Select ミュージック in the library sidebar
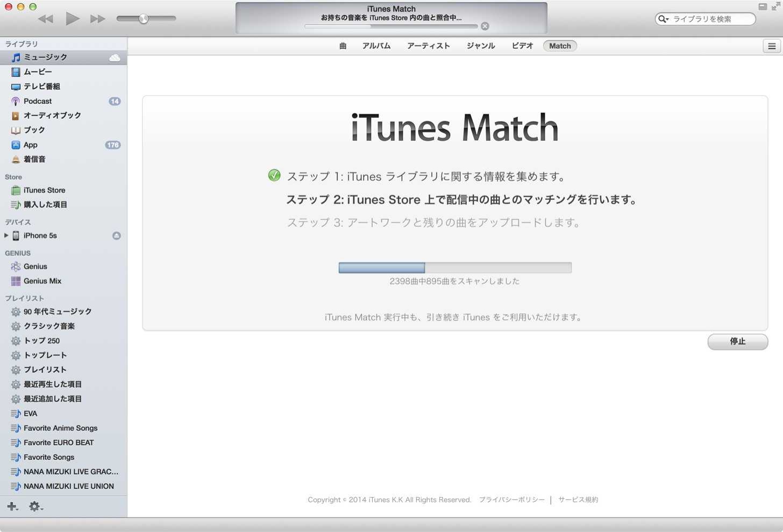Viewport: 783px width, 532px height. [x=63, y=57]
